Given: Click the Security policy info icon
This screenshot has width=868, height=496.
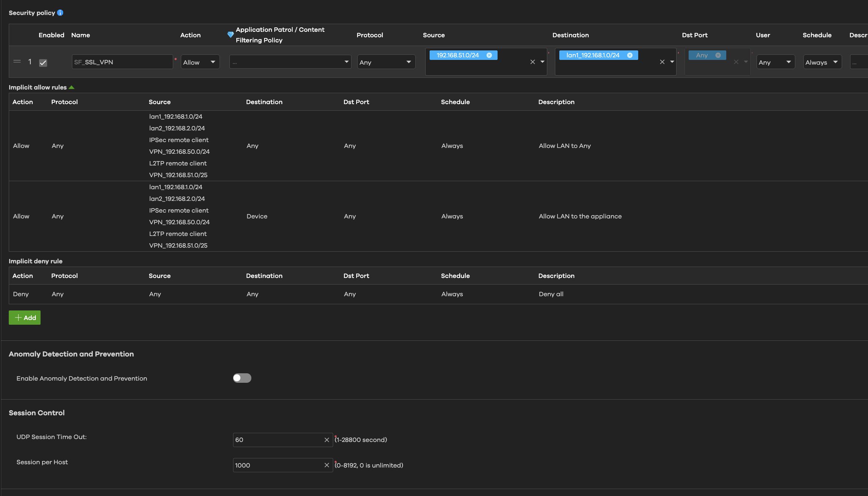Looking at the screenshot, I should pos(60,13).
